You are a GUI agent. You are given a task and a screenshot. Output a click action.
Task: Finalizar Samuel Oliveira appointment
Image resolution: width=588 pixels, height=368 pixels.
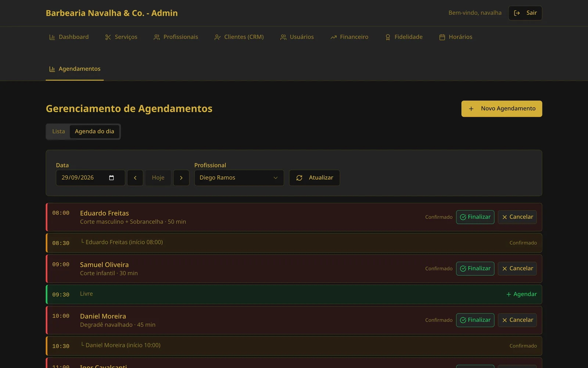pos(475,269)
